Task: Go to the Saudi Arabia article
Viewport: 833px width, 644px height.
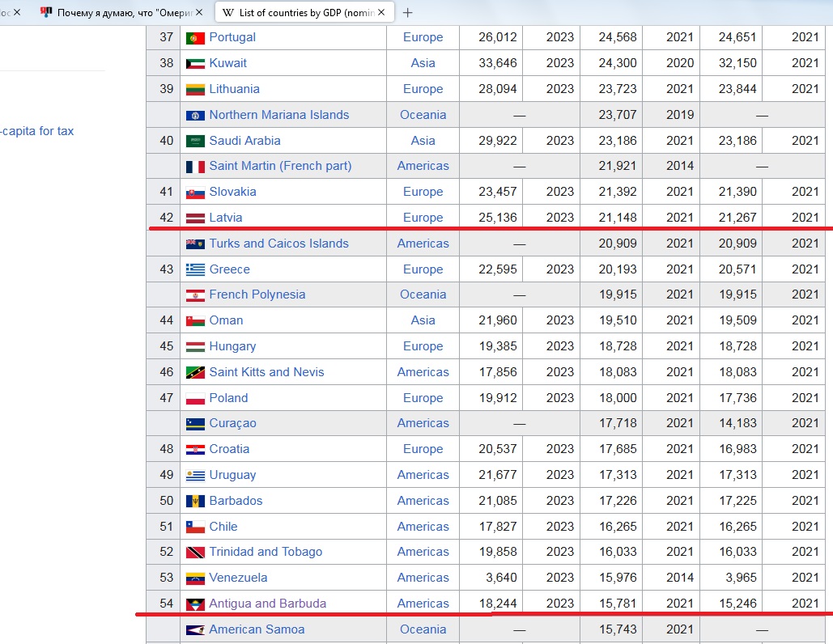Action: coord(245,141)
